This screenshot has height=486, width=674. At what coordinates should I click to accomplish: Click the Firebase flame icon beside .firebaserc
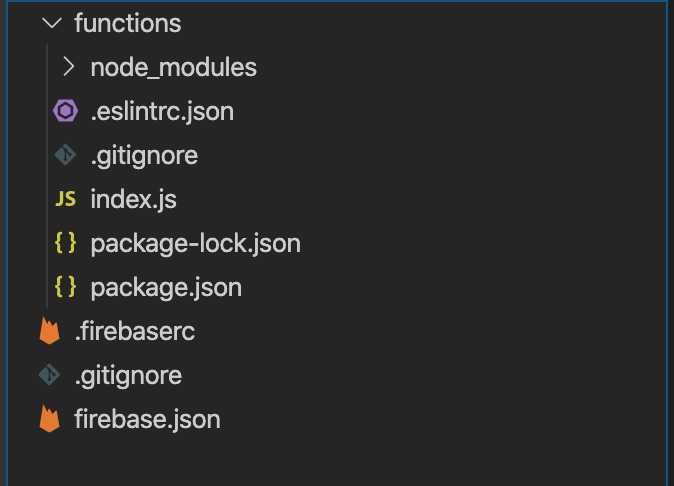(x=49, y=331)
